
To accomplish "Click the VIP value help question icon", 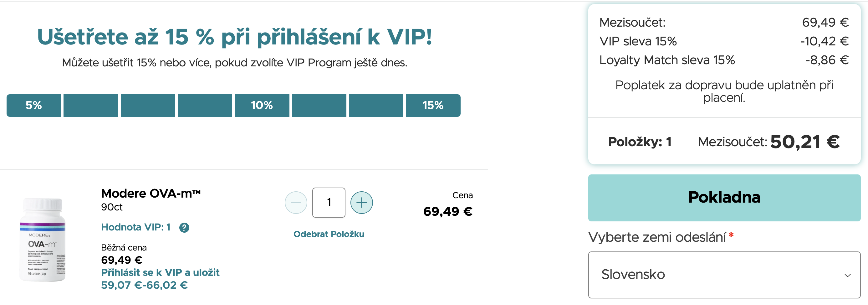I will click(184, 228).
